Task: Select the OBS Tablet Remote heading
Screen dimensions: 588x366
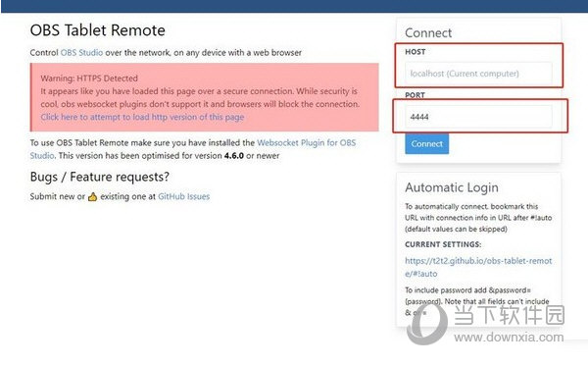Action: pyautogui.click(x=97, y=30)
